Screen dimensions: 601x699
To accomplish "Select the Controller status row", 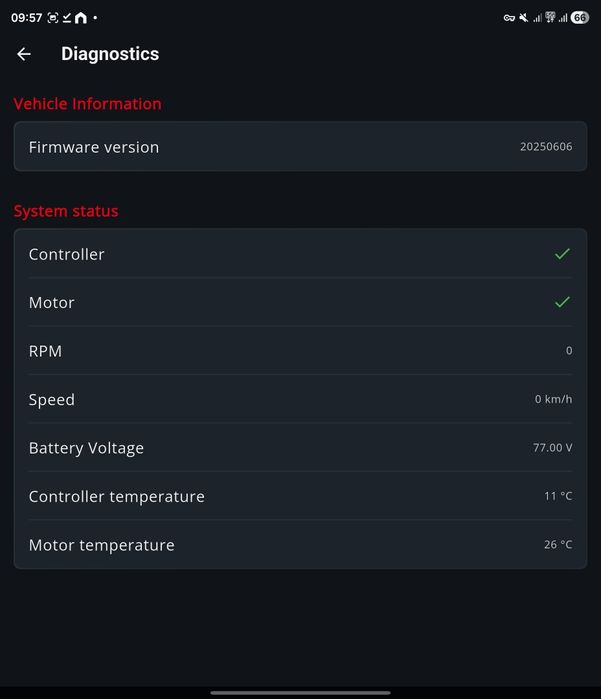I will [x=300, y=254].
